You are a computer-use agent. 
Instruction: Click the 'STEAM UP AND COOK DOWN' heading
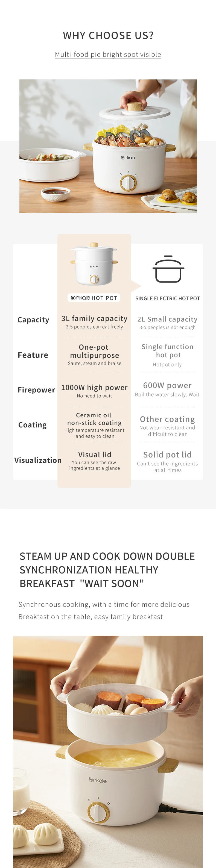coord(107,570)
